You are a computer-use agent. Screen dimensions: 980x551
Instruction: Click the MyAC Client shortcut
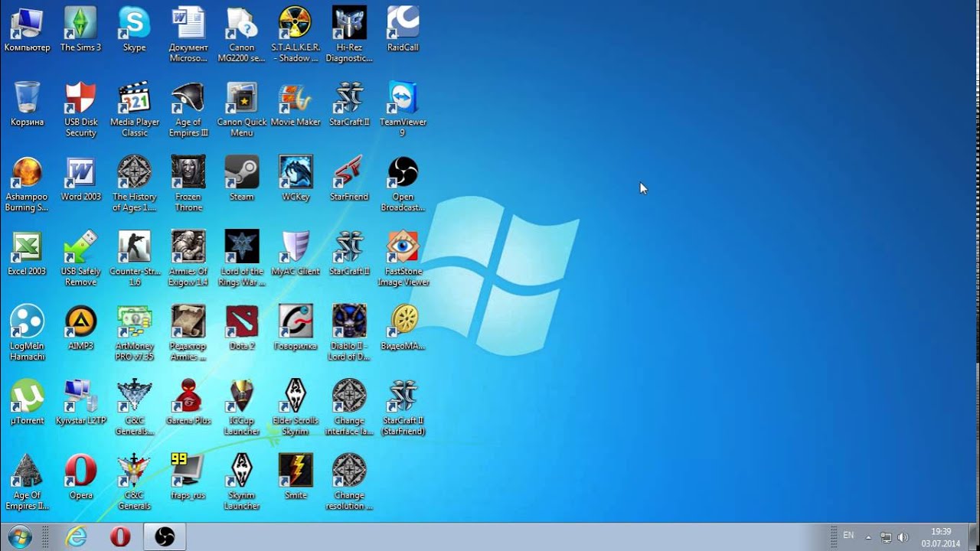(296, 254)
